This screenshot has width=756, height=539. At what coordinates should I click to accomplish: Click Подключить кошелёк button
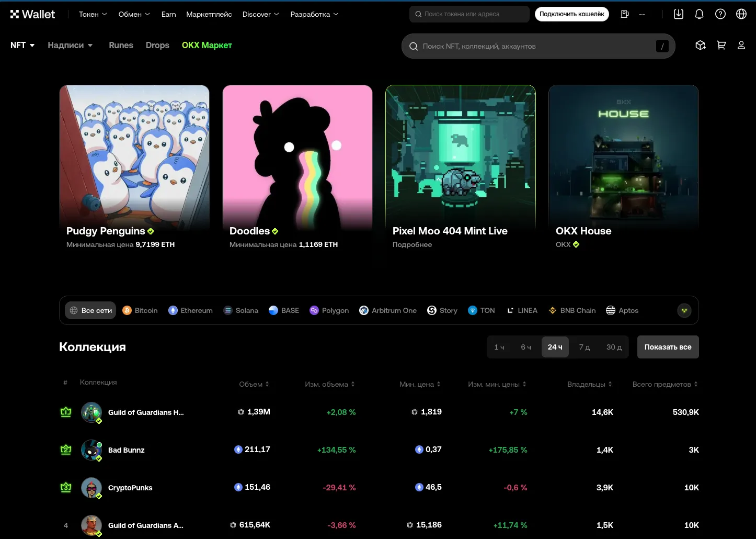pyautogui.click(x=572, y=14)
